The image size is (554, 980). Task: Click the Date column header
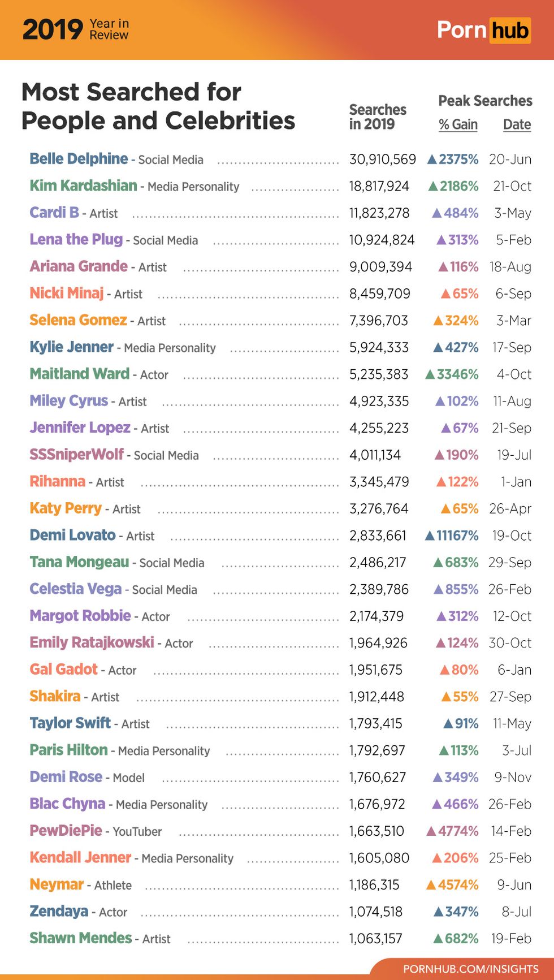click(x=517, y=124)
